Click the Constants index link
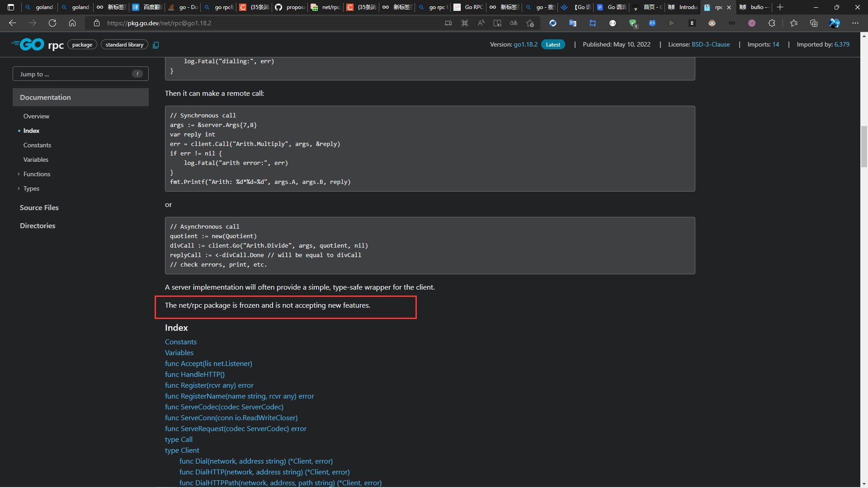The height and width of the screenshot is (488, 868). point(181,342)
